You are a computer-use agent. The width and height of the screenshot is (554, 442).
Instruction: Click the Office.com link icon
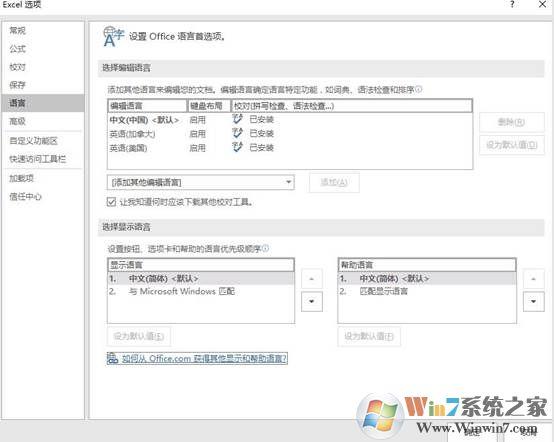(x=113, y=359)
